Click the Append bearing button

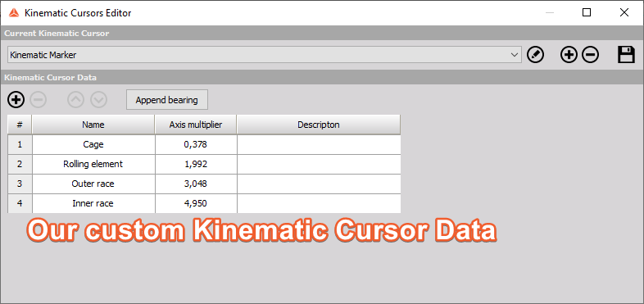pyautogui.click(x=167, y=100)
